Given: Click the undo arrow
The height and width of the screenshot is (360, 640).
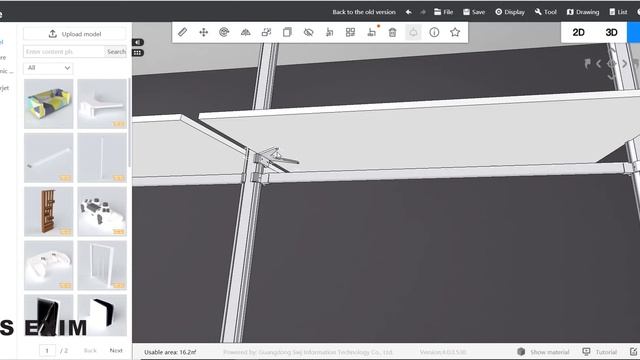Looking at the screenshot, I should [x=409, y=12].
